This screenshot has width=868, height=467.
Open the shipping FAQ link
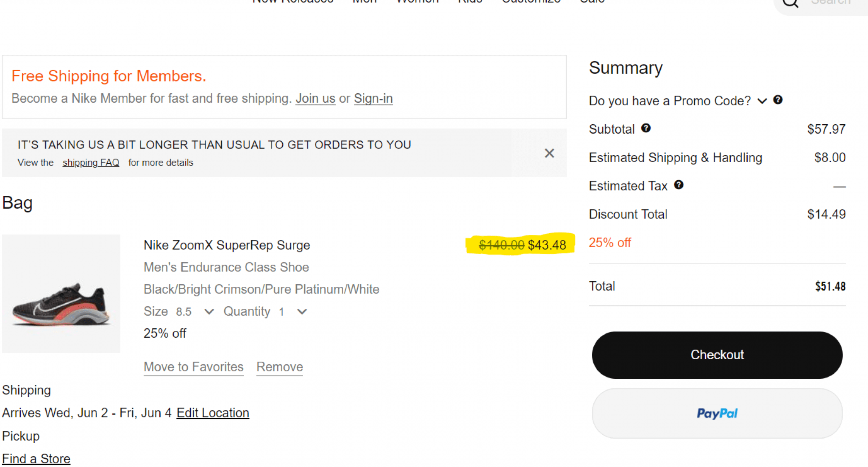pyautogui.click(x=91, y=162)
